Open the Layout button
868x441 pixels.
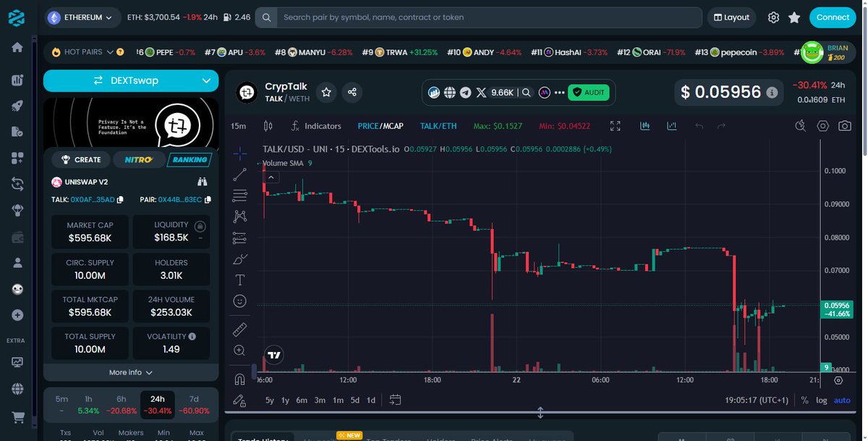point(731,17)
